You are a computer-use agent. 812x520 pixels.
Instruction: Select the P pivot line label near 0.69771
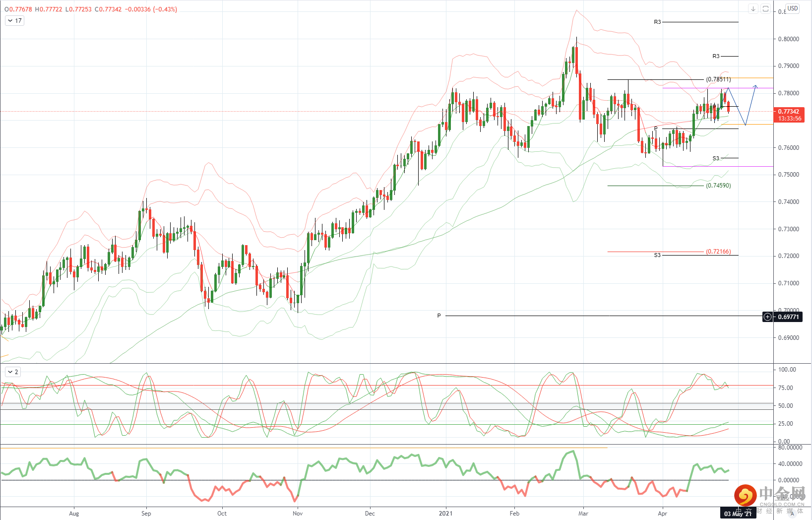coord(439,316)
